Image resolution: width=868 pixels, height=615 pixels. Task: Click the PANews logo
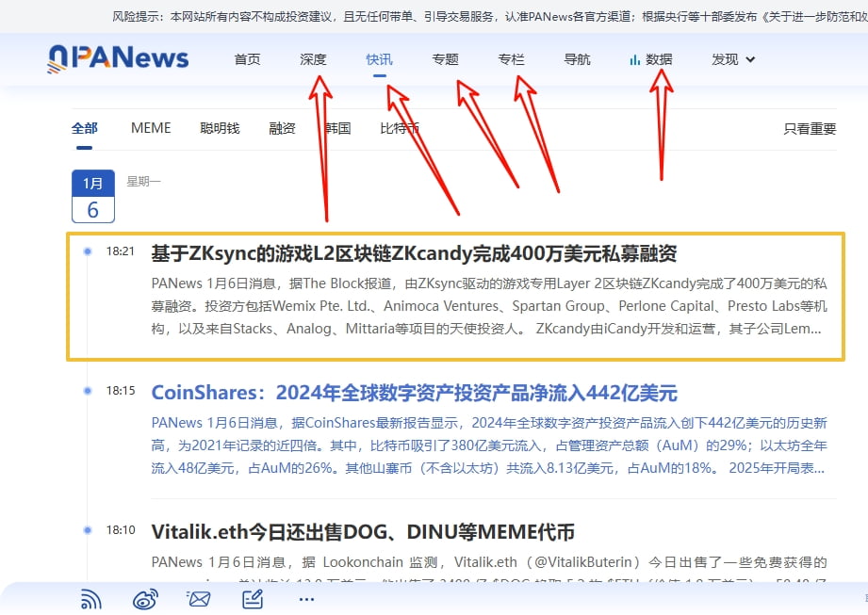click(118, 58)
